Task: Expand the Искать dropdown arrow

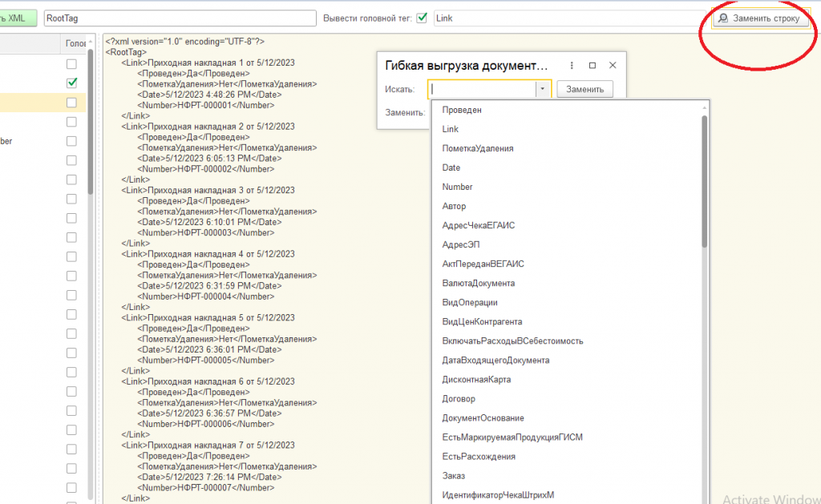Action: coord(543,89)
